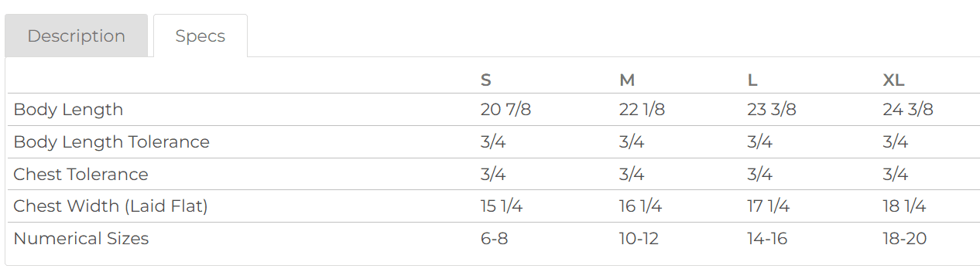The image size is (980, 279).
Task: Click the 10-12 numerical size cell
Action: (x=639, y=239)
